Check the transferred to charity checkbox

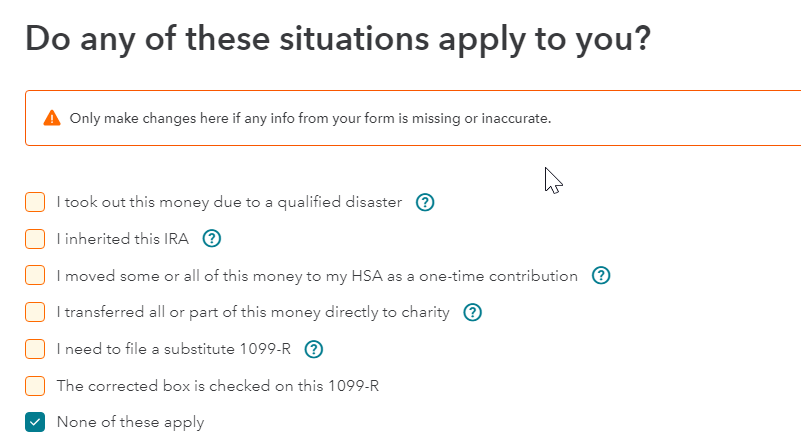pos(35,312)
